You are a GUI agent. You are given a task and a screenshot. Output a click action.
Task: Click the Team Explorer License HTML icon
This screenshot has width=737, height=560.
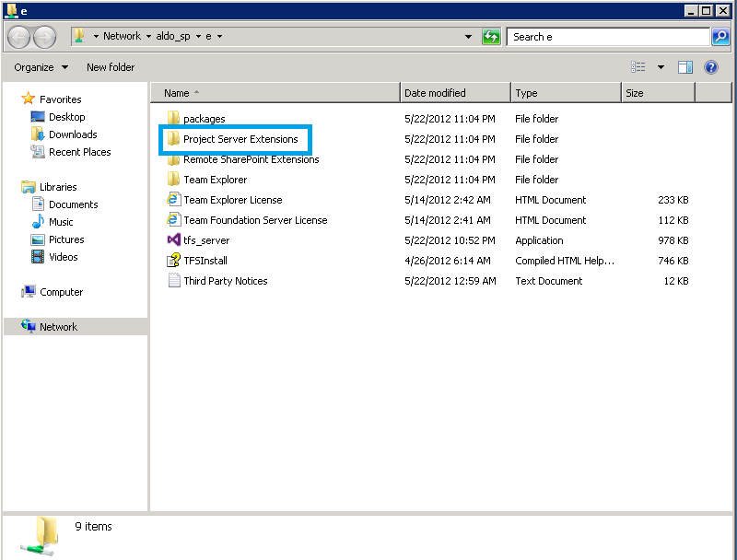[173, 199]
